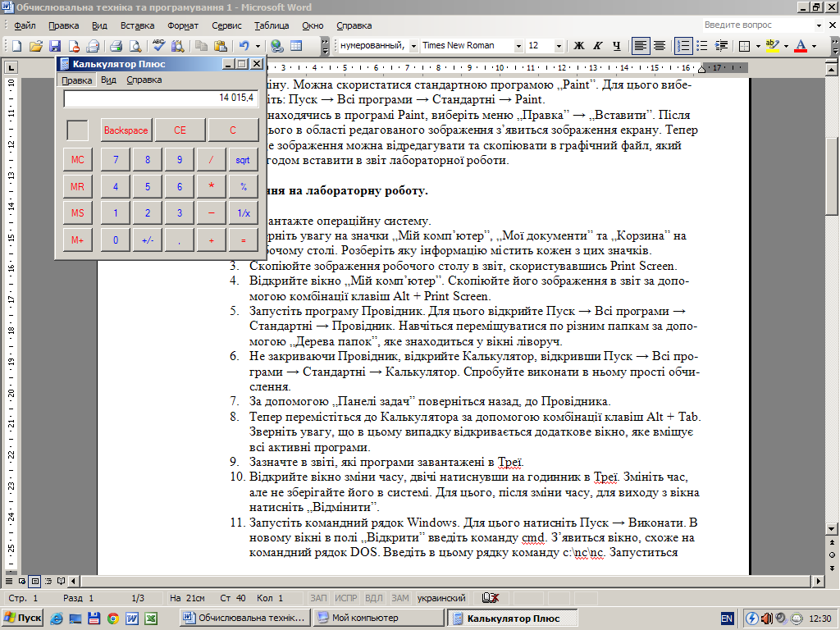Open the Вид menu in Calculator
This screenshot has height=630, width=840.
click(108, 80)
